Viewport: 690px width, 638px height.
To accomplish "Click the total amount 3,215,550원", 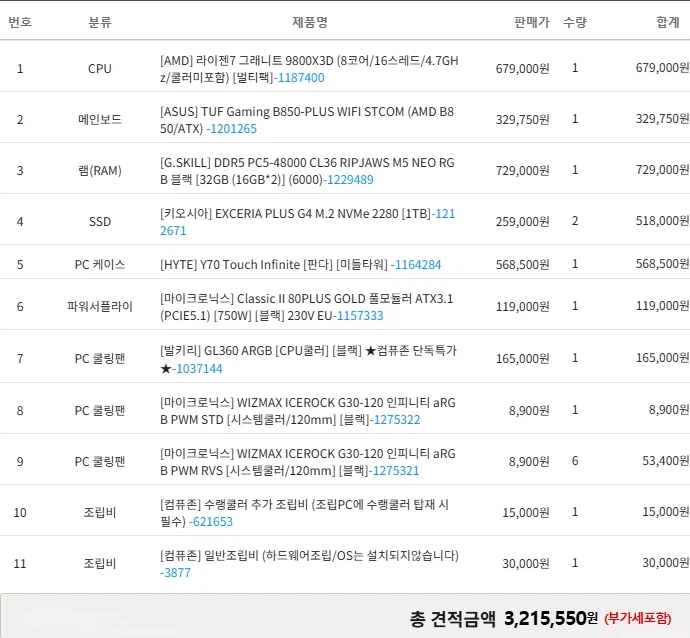I will click(x=551, y=619).
